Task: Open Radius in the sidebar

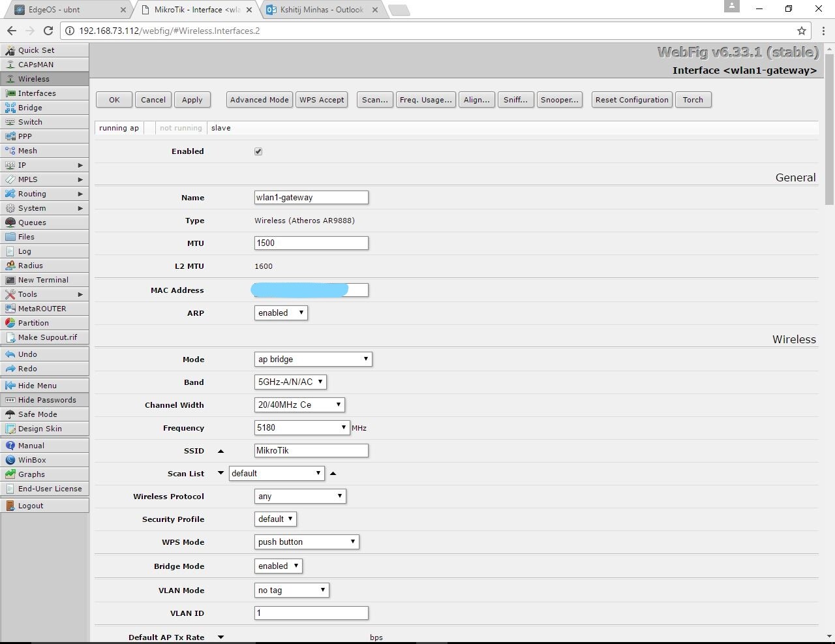Action: point(44,266)
